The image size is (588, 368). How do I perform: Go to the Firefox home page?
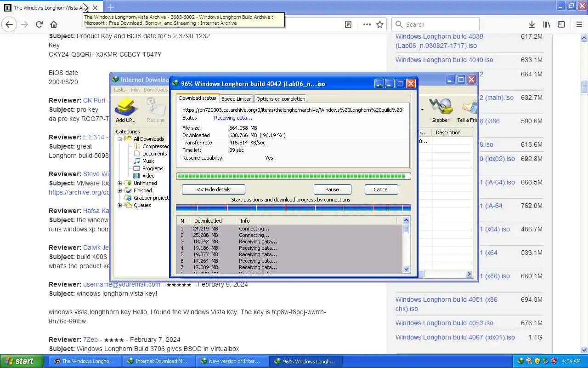[54, 24]
